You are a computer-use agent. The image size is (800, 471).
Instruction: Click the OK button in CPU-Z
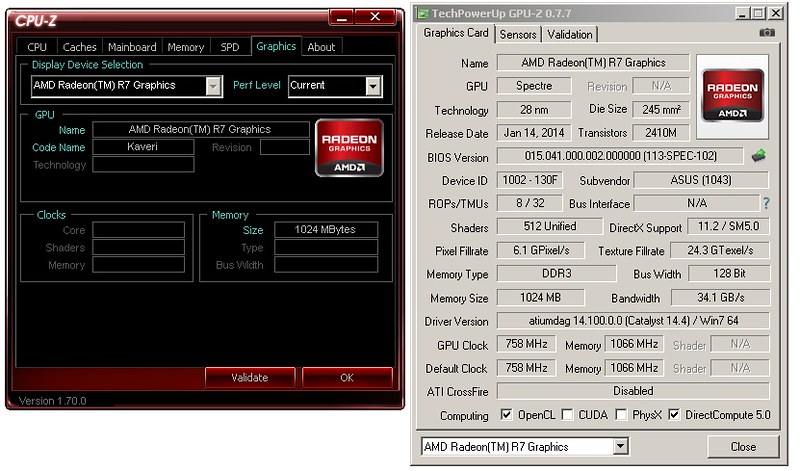point(347,378)
